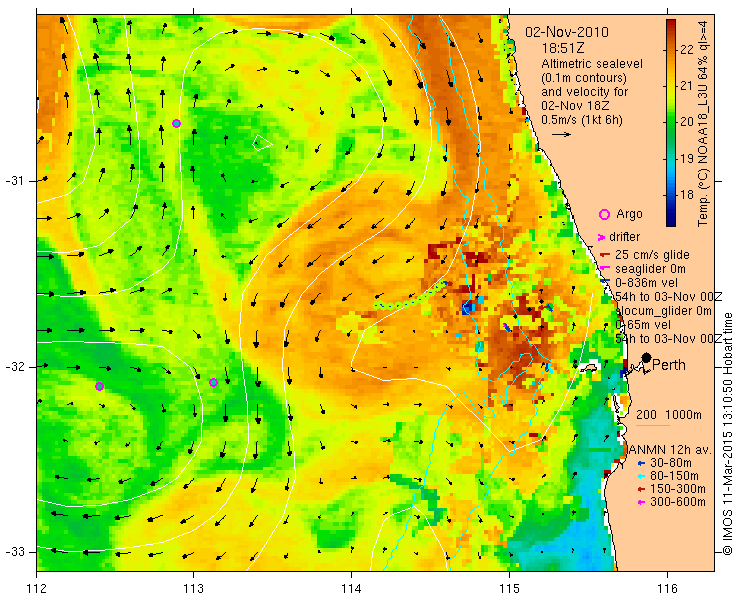Click the magenta seaglider 0m legend marker

pos(603,269)
